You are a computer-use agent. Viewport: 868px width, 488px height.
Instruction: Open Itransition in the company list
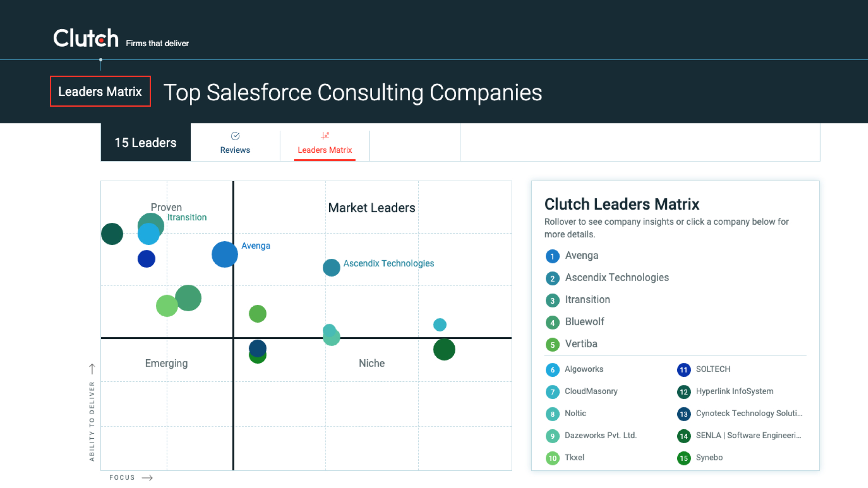coord(587,300)
